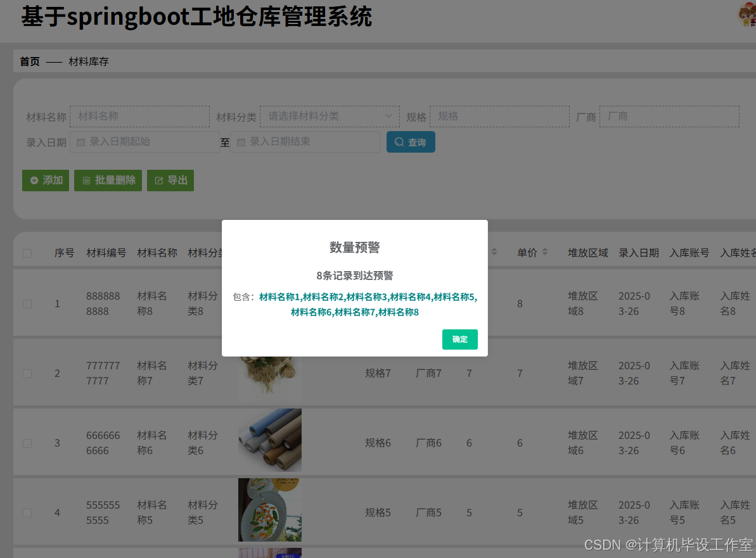Image resolution: width=756 pixels, height=558 pixels.
Task: Click the 材料名称 column header
Action: [x=157, y=253]
